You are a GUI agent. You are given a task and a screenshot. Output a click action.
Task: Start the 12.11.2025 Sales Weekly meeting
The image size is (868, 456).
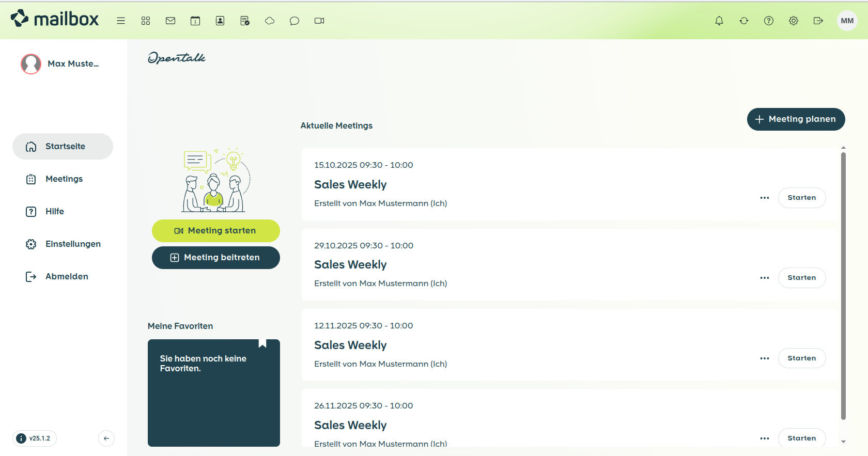coord(801,358)
